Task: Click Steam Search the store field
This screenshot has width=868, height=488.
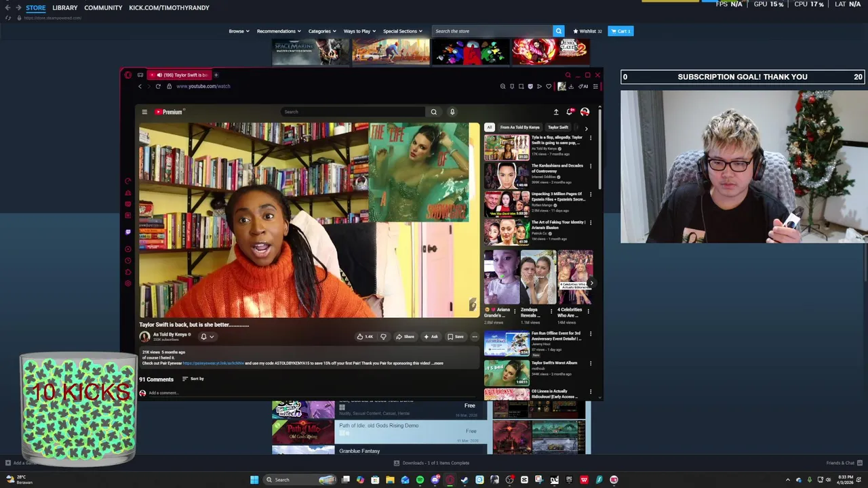Action: pyautogui.click(x=493, y=31)
